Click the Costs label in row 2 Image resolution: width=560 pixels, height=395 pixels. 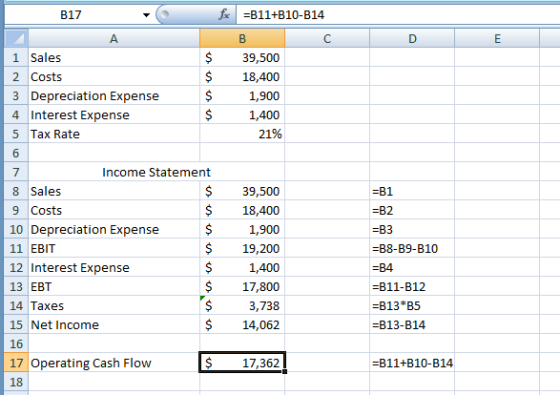pos(46,77)
